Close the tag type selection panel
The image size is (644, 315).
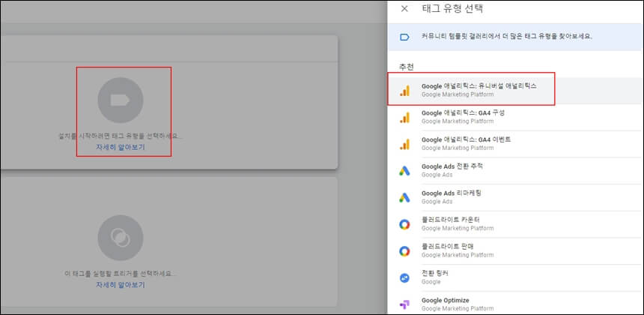coord(404,9)
